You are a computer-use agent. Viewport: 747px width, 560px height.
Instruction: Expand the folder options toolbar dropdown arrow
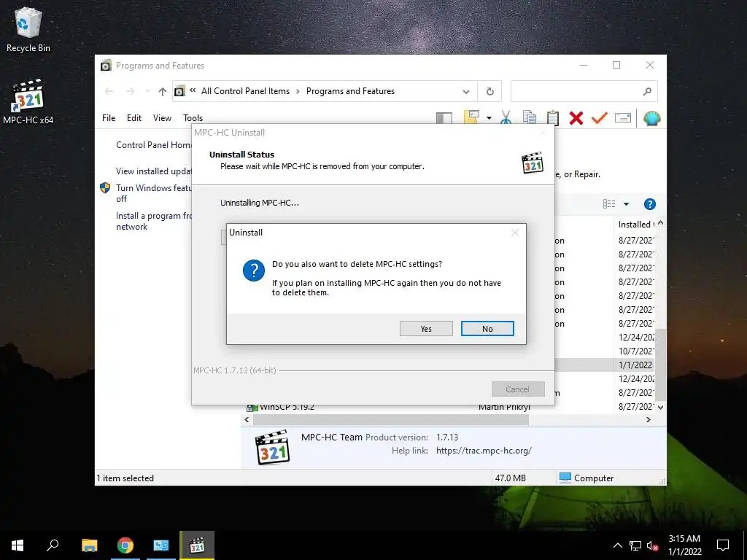(489, 117)
